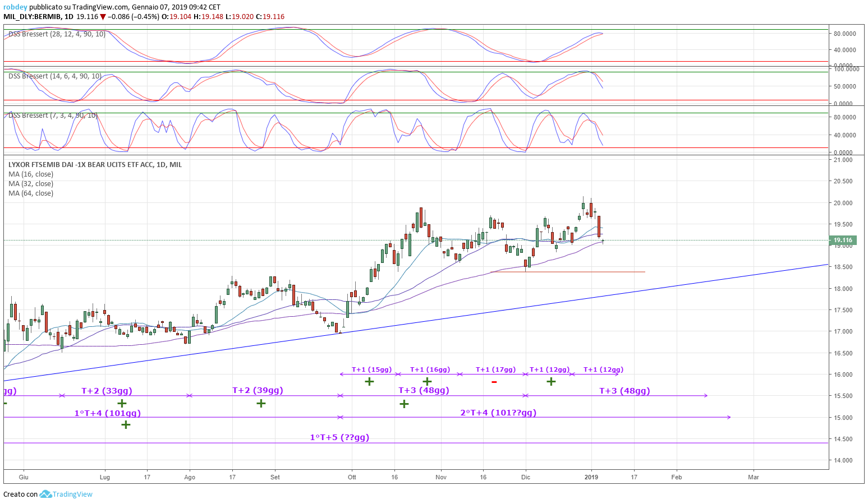Click the red minus sign under T+1 (17gg)

494,382
